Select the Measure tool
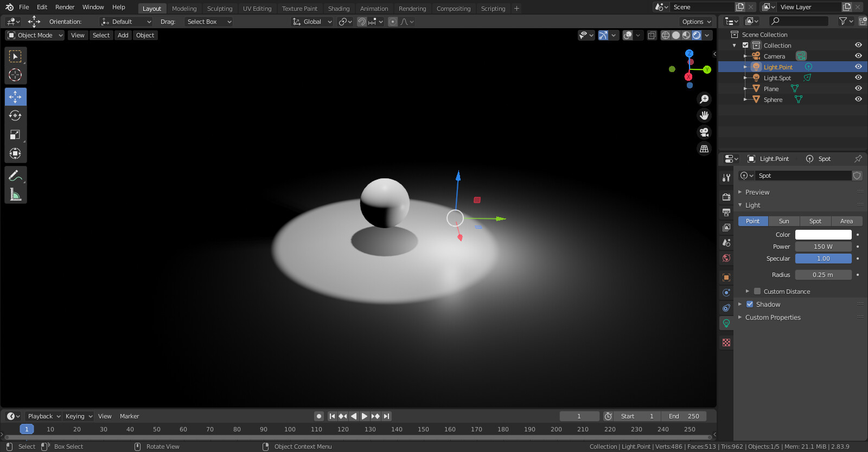This screenshot has width=868, height=452. 15,195
